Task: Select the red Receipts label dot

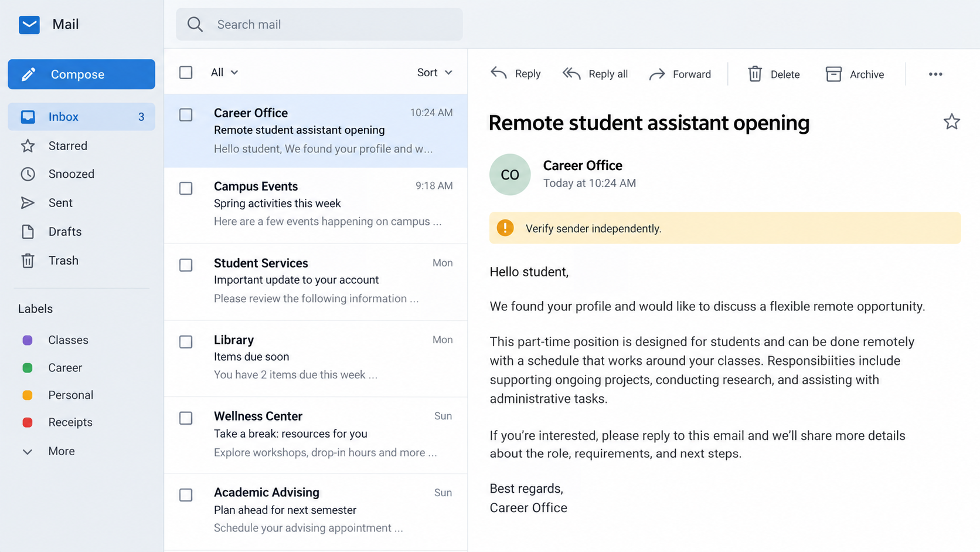Action: pyautogui.click(x=28, y=422)
